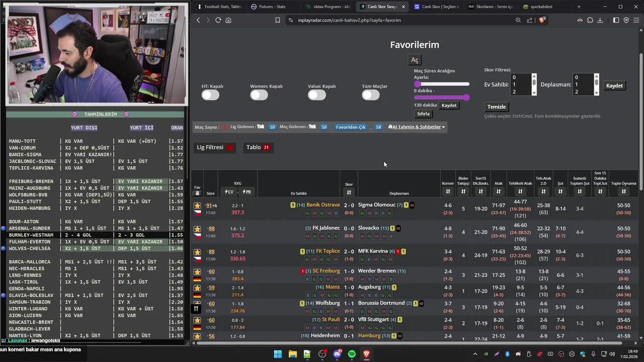Click the 88 minute link of FK Jablonec
644x362 pixels.
211,229
